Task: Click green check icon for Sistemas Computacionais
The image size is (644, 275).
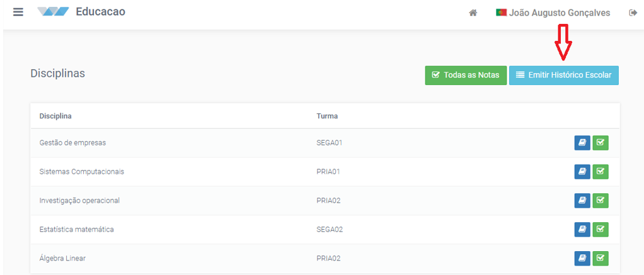Action: [x=601, y=172]
